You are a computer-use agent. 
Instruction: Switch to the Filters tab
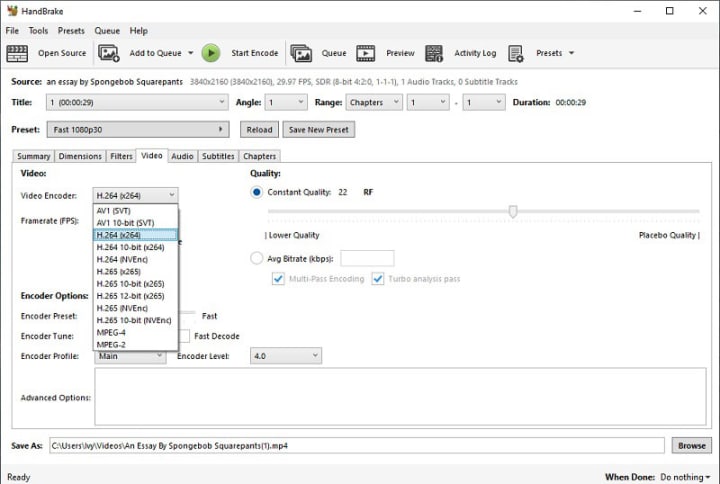click(x=121, y=156)
